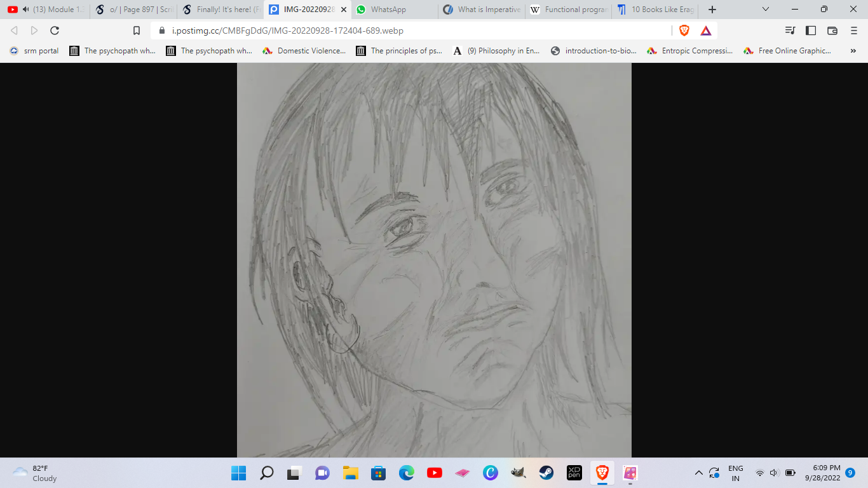Switch to the WhatsApp tab

(388, 10)
